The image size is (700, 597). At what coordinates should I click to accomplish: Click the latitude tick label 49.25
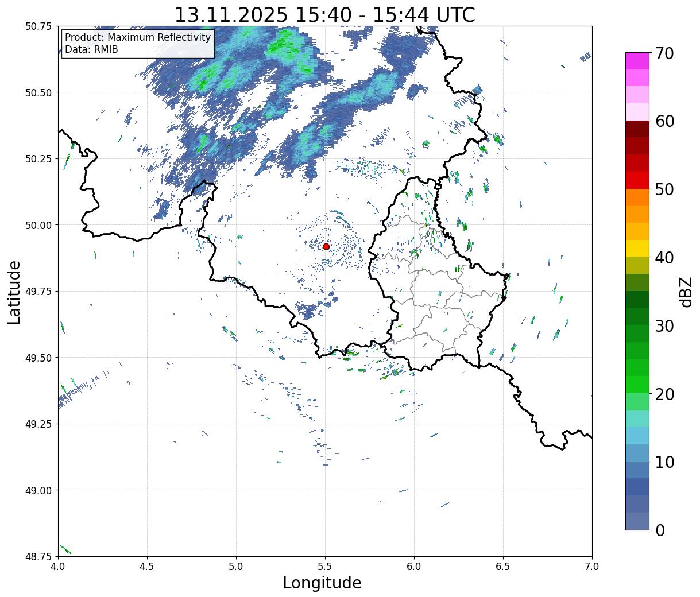point(38,424)
